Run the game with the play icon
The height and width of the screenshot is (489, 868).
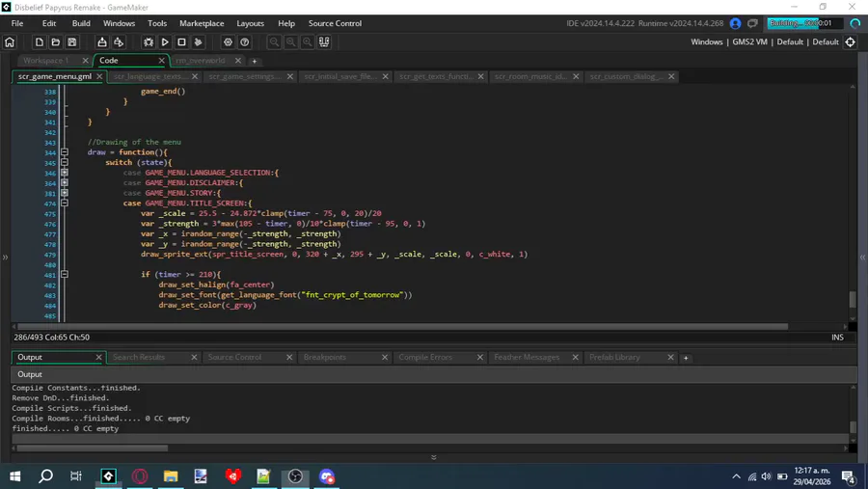[x=165, y=42]
